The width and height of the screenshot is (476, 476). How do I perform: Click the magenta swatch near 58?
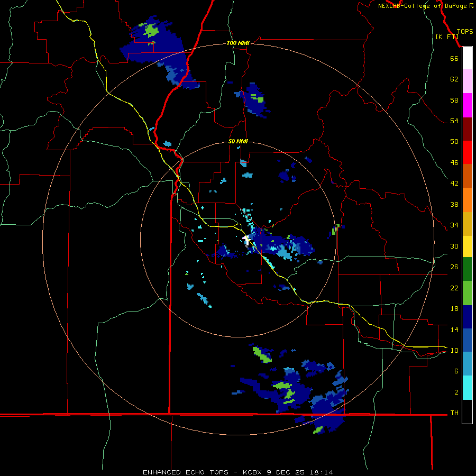tap(467, 105)
